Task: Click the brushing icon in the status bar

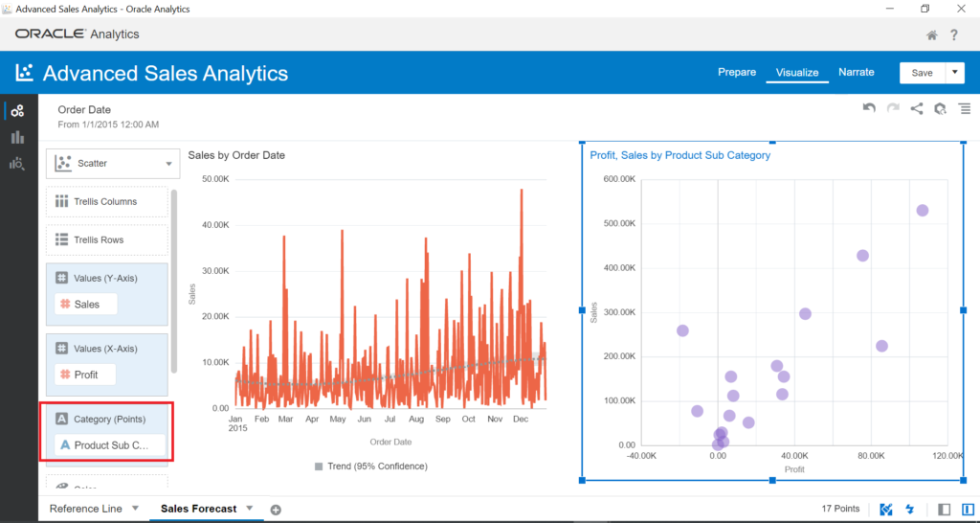Action: click(x=885, y=510)
